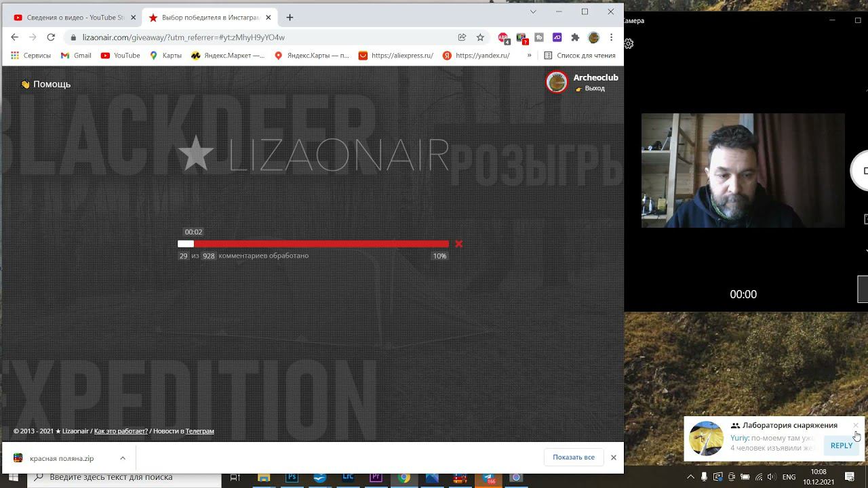Expand hidden bookmarks chevron
This screenshot has width=868, height=488.
[x=529, y=56]
